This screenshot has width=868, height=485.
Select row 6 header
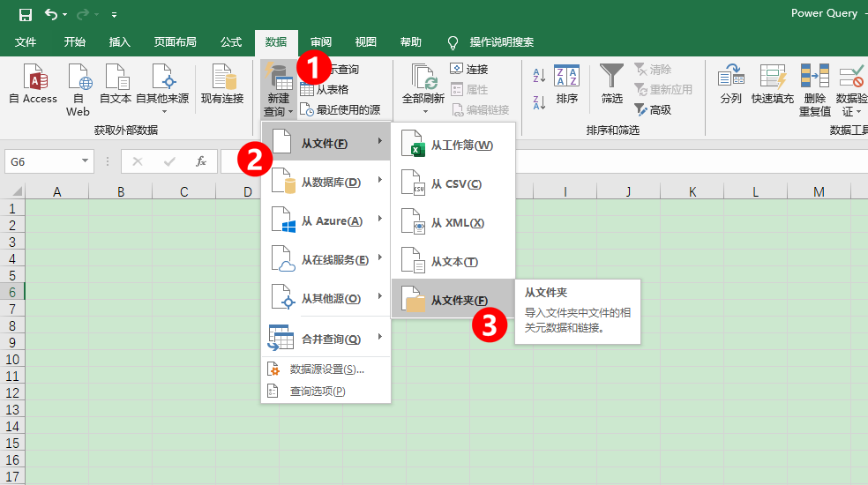click(x=12, y=293)
